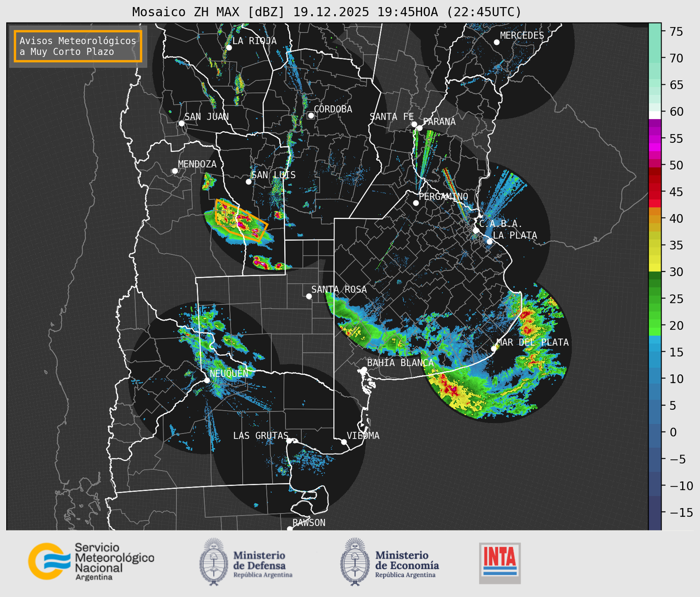The image size is (700, 597).
Task: Select the 'CÓRDOBA' city label
Action: (x=333, y=109)
